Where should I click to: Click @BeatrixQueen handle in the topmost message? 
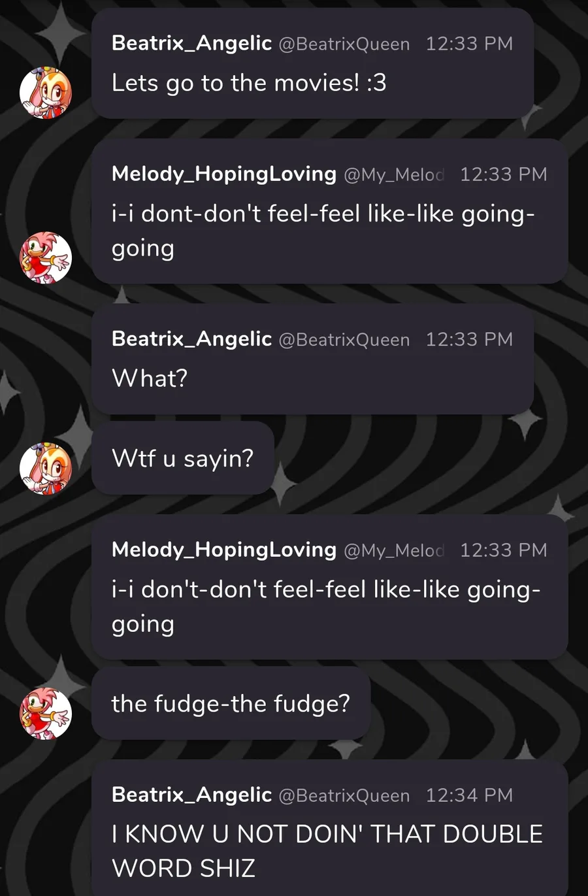click(x=344, y=44)
